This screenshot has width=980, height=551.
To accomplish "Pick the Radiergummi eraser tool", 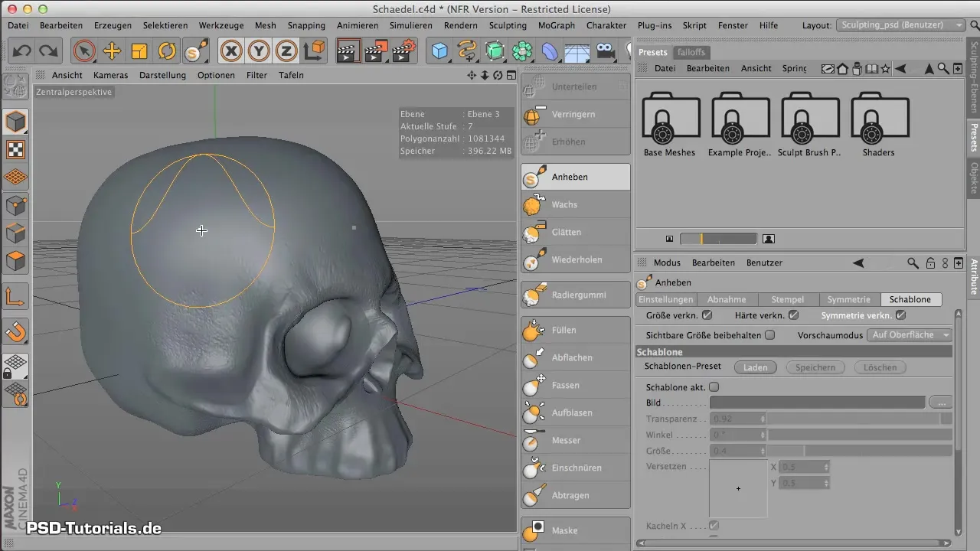I will (575, 295).
